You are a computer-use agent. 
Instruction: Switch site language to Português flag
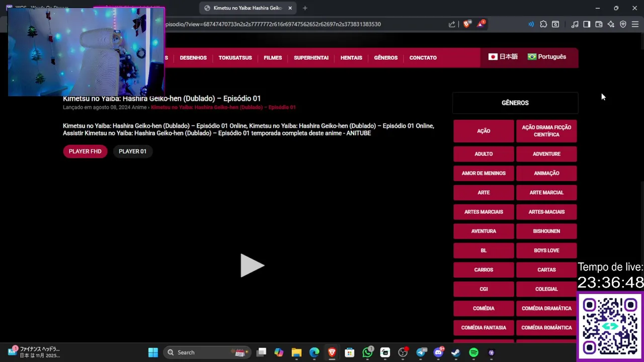[547, 57]
